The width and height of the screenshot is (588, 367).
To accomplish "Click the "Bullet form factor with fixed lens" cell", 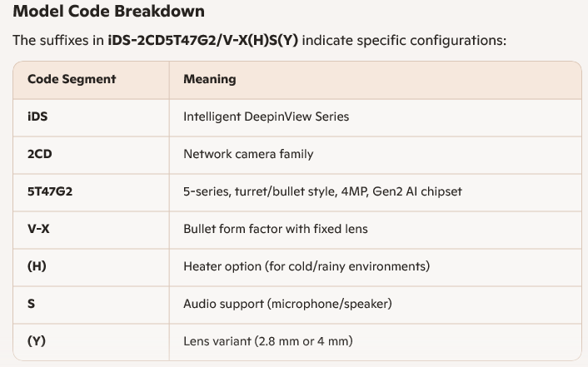I will pyautogui.click(x=276, y=229).
